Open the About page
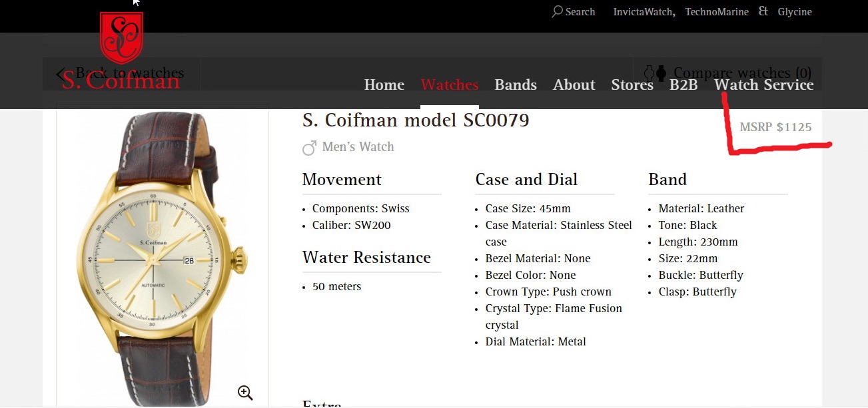This screenshot has height=408, width=868. click(x=574, y=85)
